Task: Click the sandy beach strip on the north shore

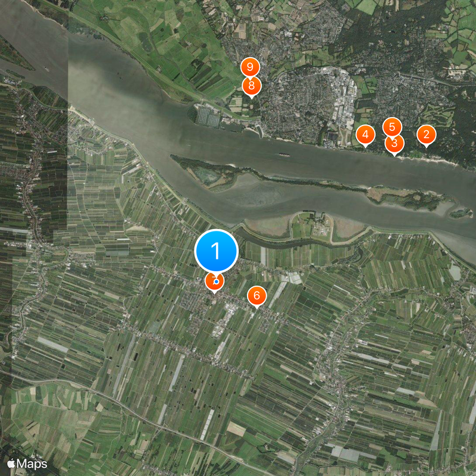Action: point(430,160)
